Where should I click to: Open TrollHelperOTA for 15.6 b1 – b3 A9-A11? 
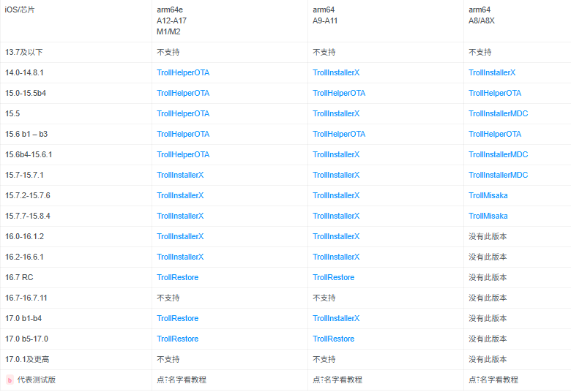pos(339,134)
